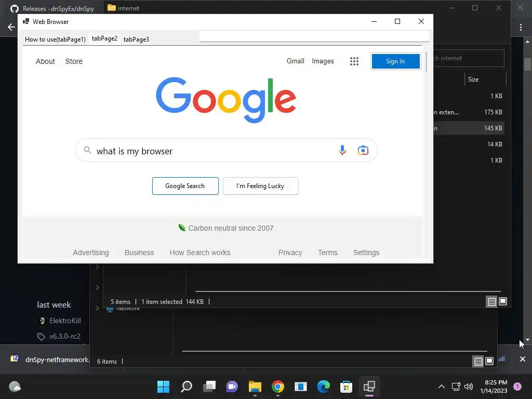Open the volume tray icon

(469, 387)
